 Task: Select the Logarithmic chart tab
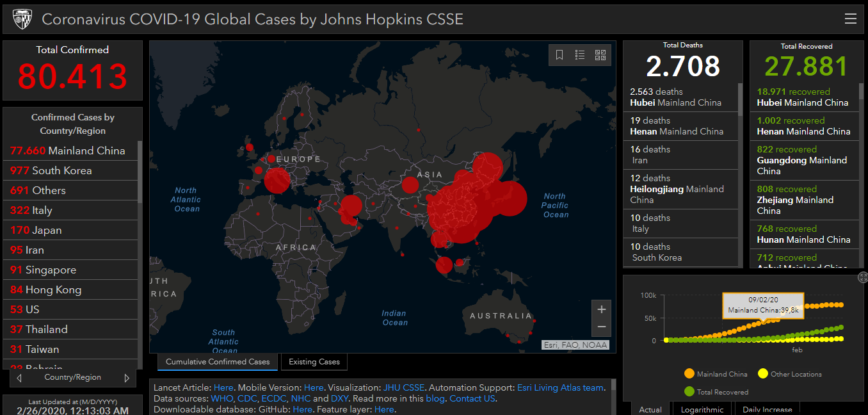[x=702, y=409]
